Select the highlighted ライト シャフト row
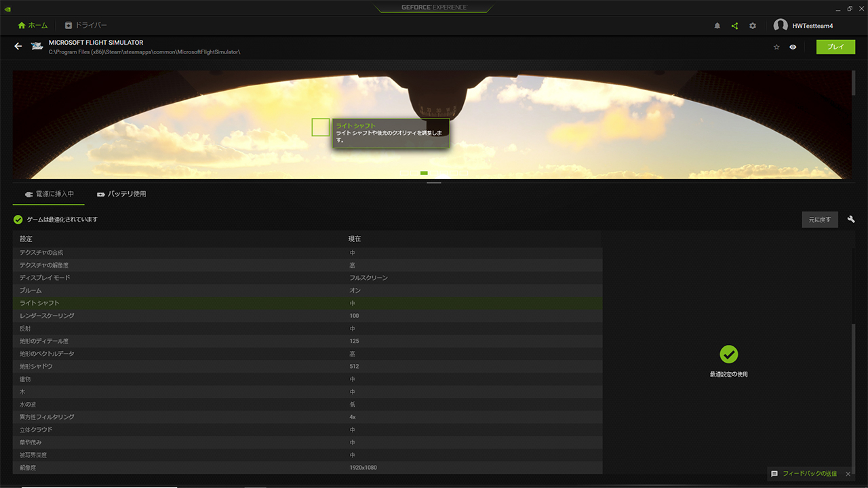The height and width of the screenshot is (488, 868). coord(307,303)
